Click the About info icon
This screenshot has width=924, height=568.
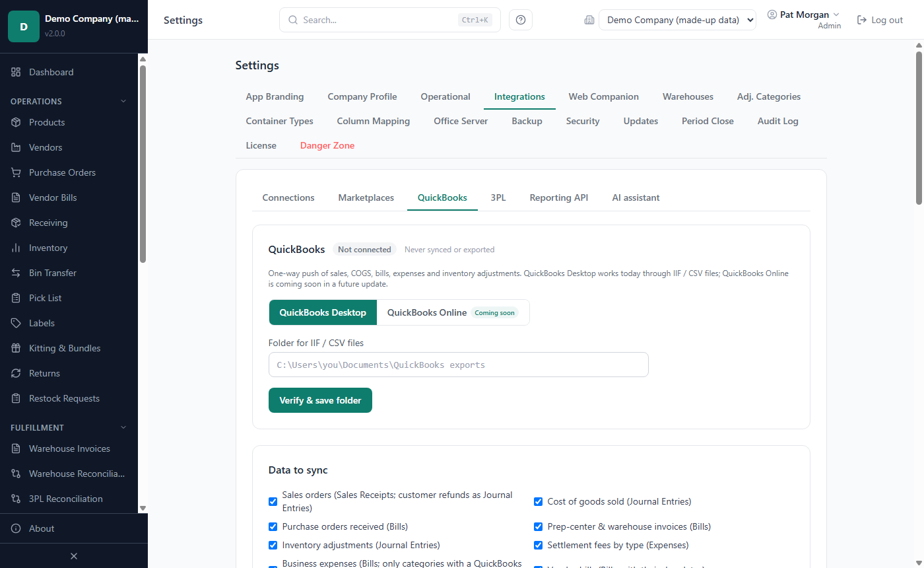16,528
